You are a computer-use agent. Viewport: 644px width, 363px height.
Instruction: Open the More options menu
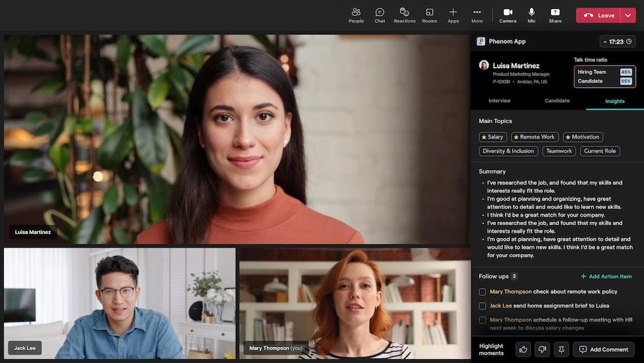(477, 15)
